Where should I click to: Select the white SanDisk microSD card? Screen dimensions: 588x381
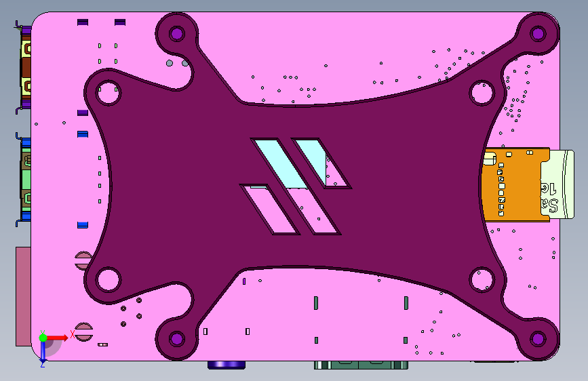coord(557,184)
